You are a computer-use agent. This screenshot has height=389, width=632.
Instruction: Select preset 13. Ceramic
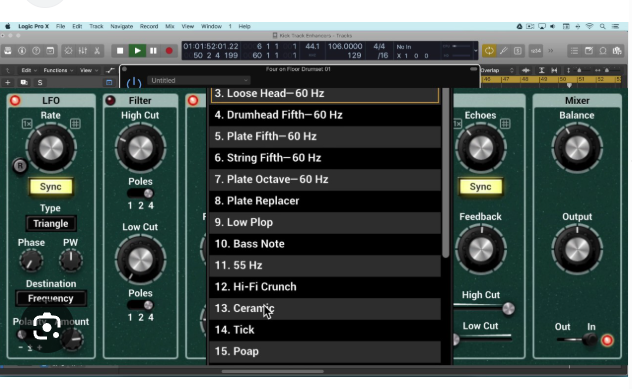(325, 308)
